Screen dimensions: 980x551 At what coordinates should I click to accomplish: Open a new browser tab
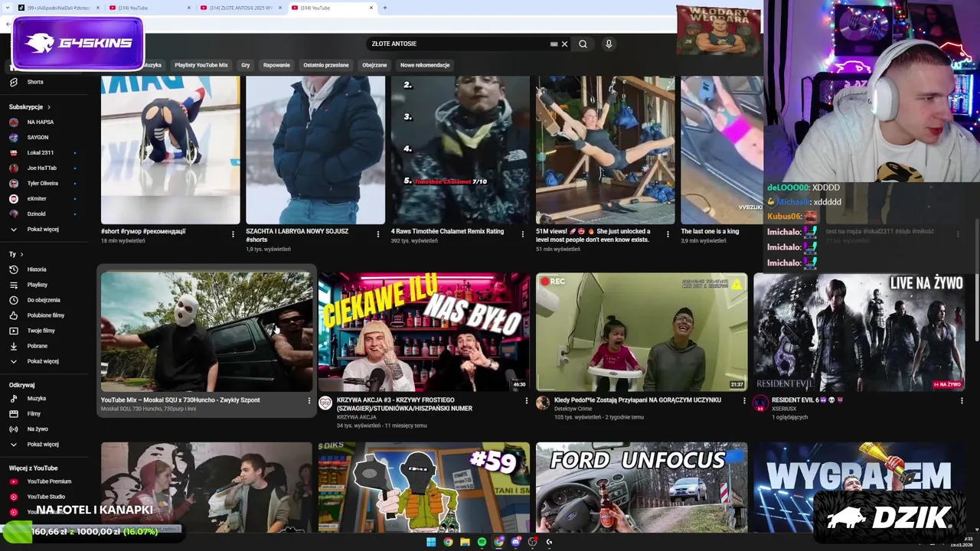pos(384,8)
